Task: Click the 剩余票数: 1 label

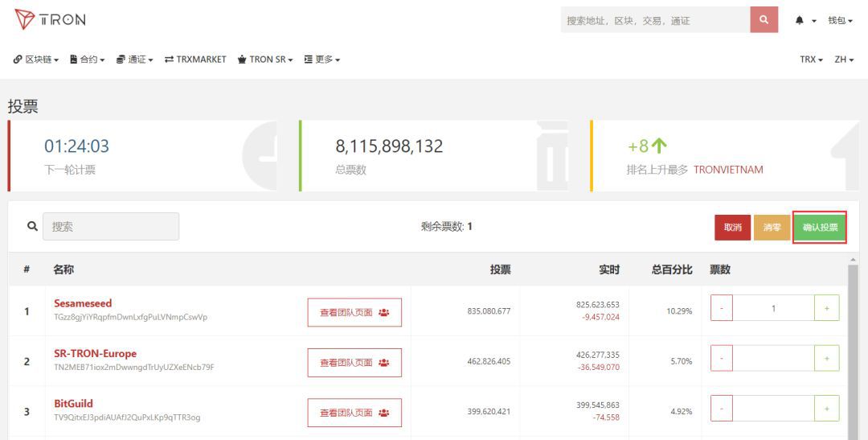Action: pos(446,227)
